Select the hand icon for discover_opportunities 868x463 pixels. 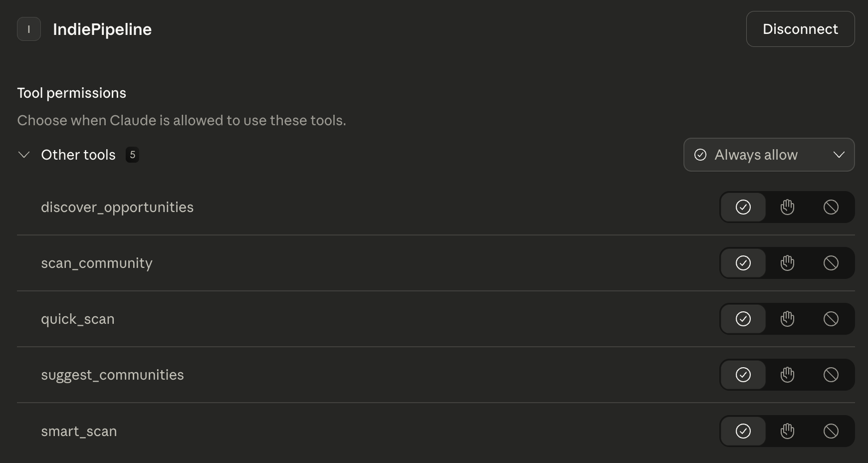tap(787, 207)
